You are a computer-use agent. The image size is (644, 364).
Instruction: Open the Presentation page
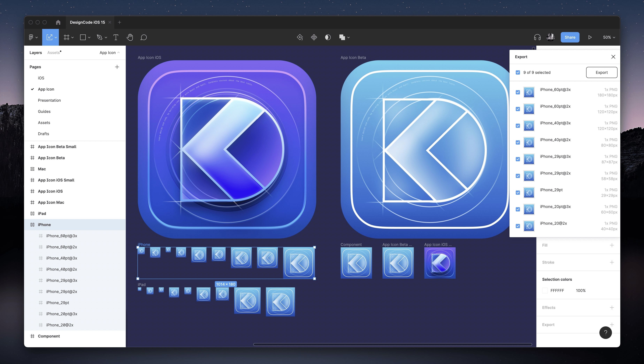(49, 100)
